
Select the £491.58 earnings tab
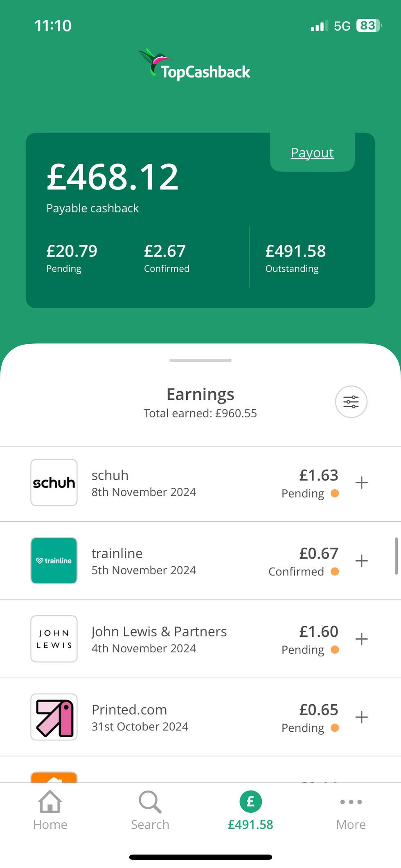tap(250, 810)
